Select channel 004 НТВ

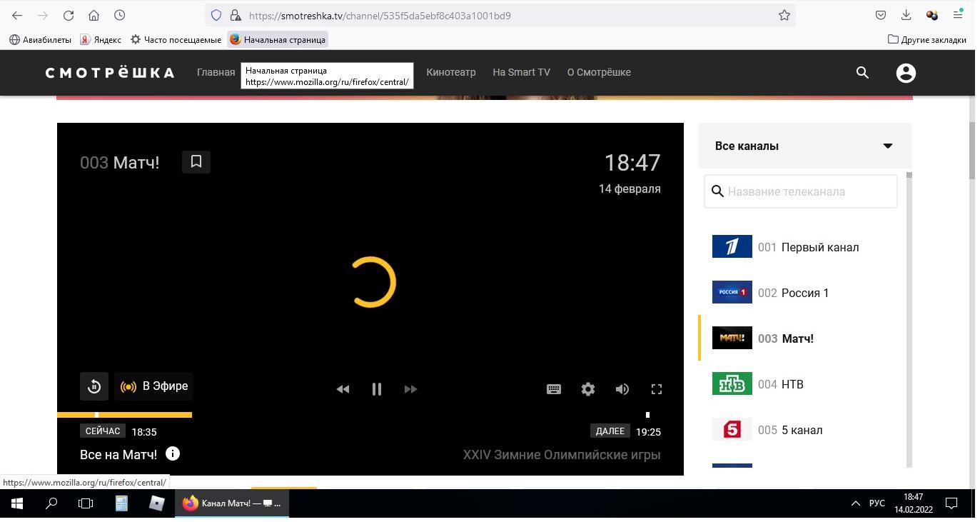click(x=802, y=384)
